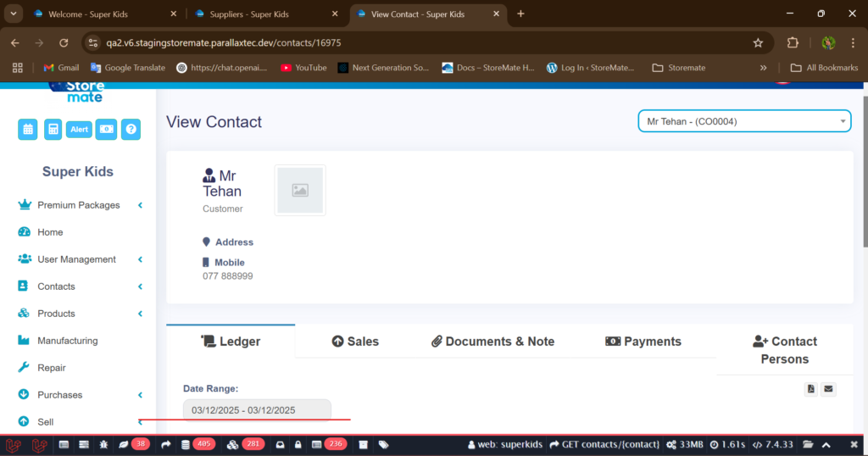
Task: Open the Gmail bookmark
Action: pos(61,68)
